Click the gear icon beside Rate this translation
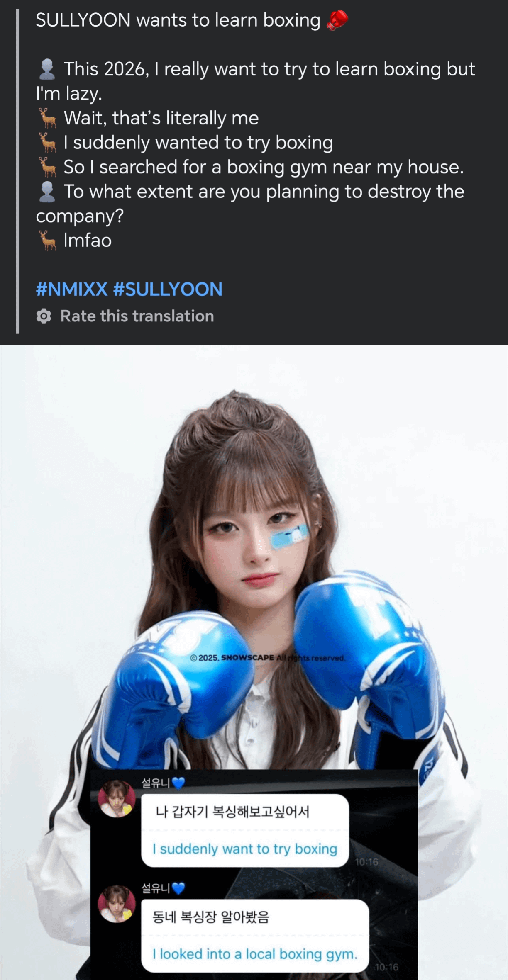508x980 pixels. click(x=44, y=316)
